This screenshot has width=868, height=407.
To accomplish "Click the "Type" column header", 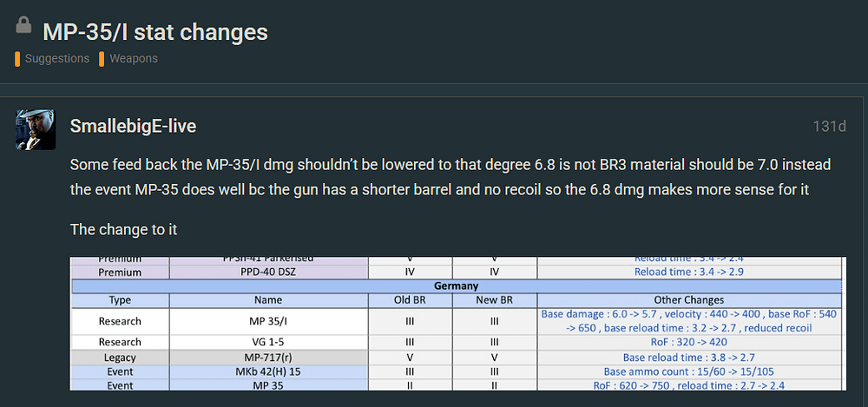I will coord(120,300).
